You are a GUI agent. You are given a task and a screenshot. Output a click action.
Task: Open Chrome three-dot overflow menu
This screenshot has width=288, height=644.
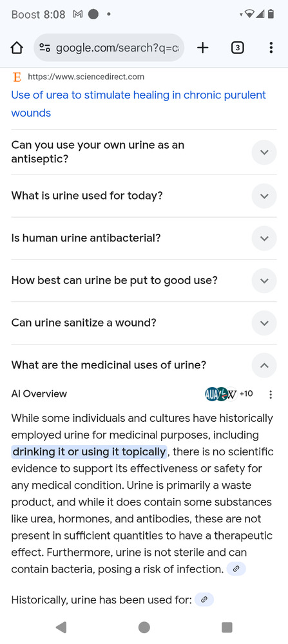[x=271, y=48]
